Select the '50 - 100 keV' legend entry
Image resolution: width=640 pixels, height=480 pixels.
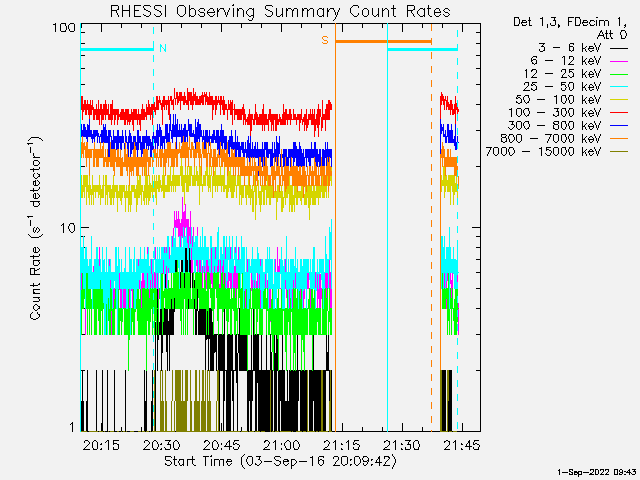(558, 100)
